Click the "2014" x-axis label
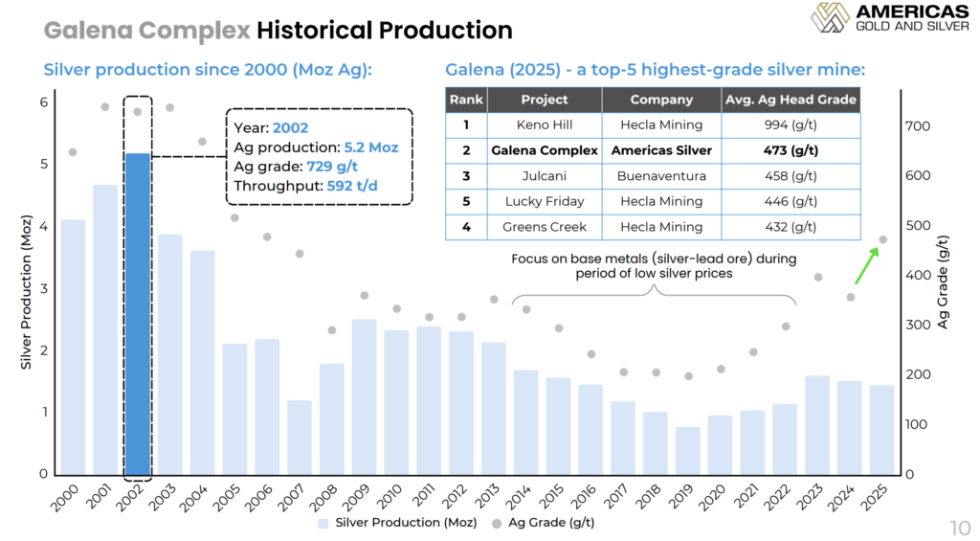This screenshot has width=980, height=541. [518, 499]
